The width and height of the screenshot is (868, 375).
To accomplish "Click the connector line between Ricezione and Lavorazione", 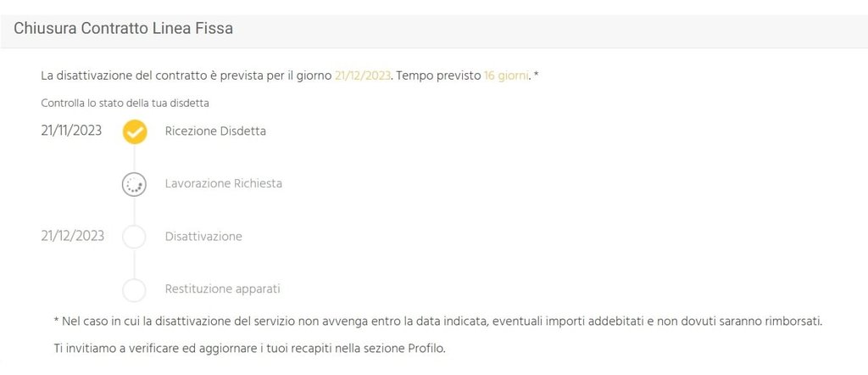I will (134, 159).
